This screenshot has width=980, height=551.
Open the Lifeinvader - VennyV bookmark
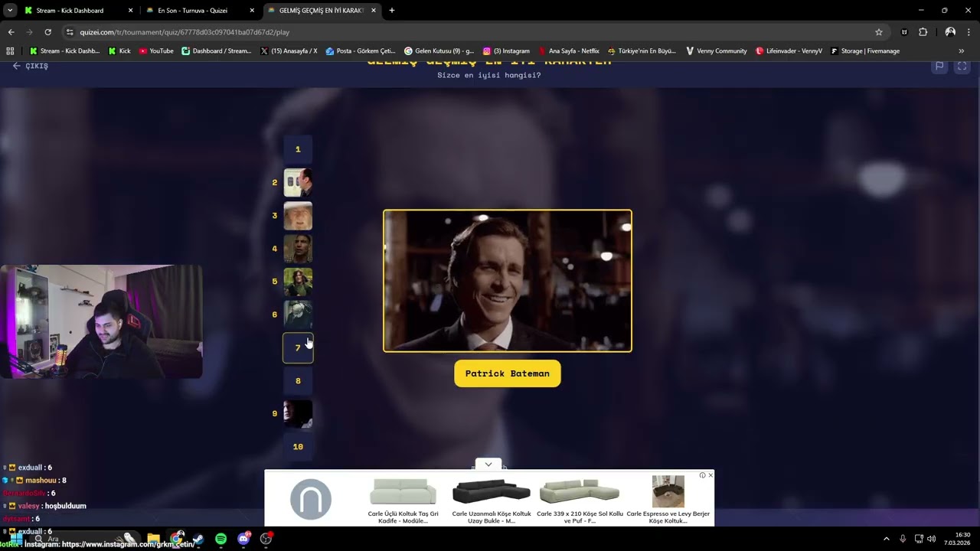789,51
